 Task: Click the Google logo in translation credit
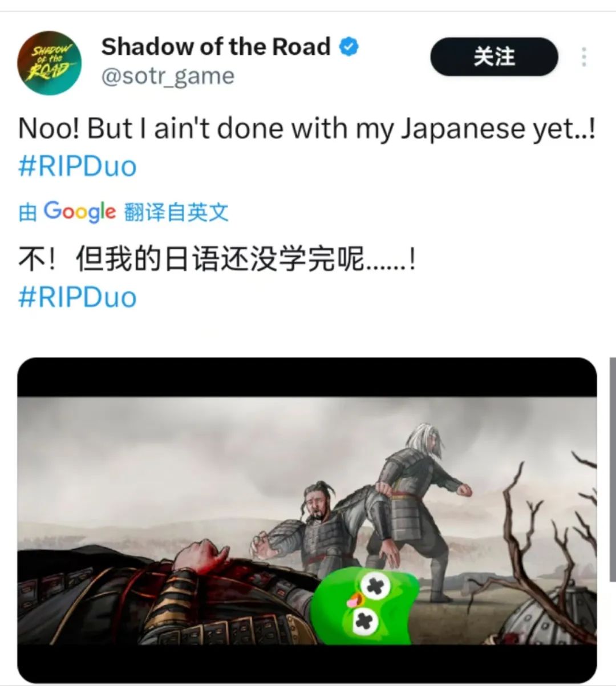[80, 212]
